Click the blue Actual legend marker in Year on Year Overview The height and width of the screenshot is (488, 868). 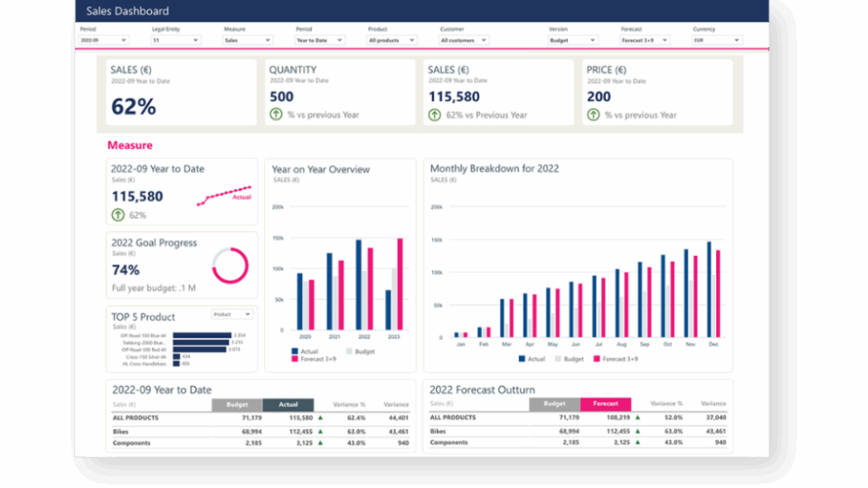[x=295, y=351]
